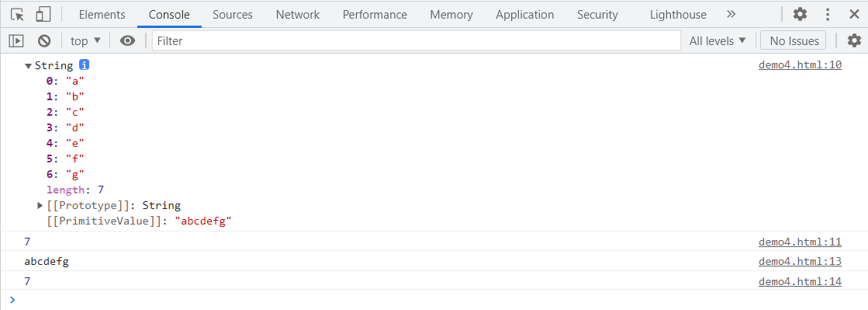Open the All levels log dropdown
This screenshot has width=868, height=310.
pos(718,40)
